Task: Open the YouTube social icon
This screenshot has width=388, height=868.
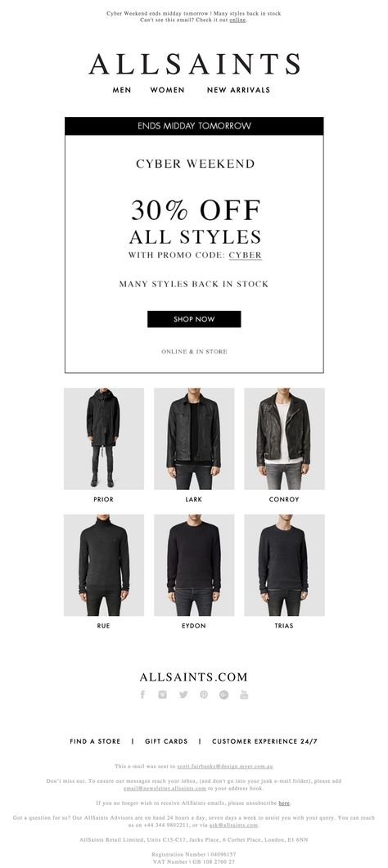Action: [244, 695]
